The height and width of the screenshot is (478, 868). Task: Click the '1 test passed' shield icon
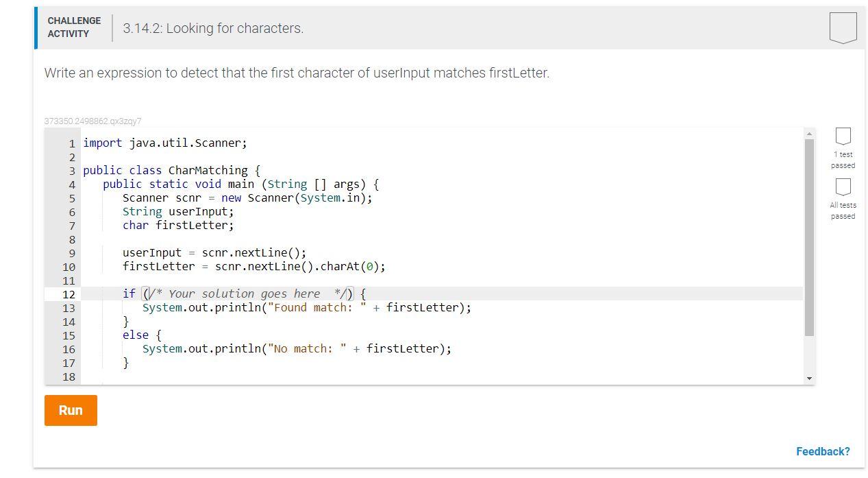tap(842, 136)
